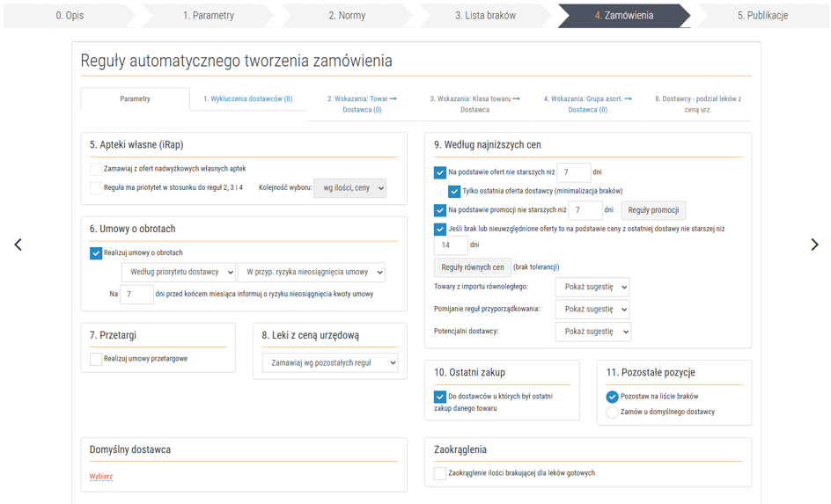Open 'Kolejność wyboru' dropdown
The image size is (831, 504).
(x=349, y=188)
